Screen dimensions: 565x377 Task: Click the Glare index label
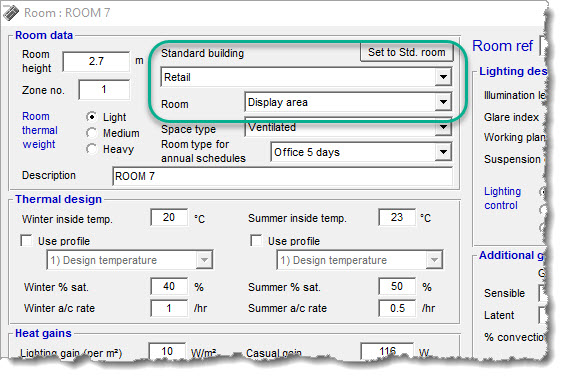tap(511, 117)
